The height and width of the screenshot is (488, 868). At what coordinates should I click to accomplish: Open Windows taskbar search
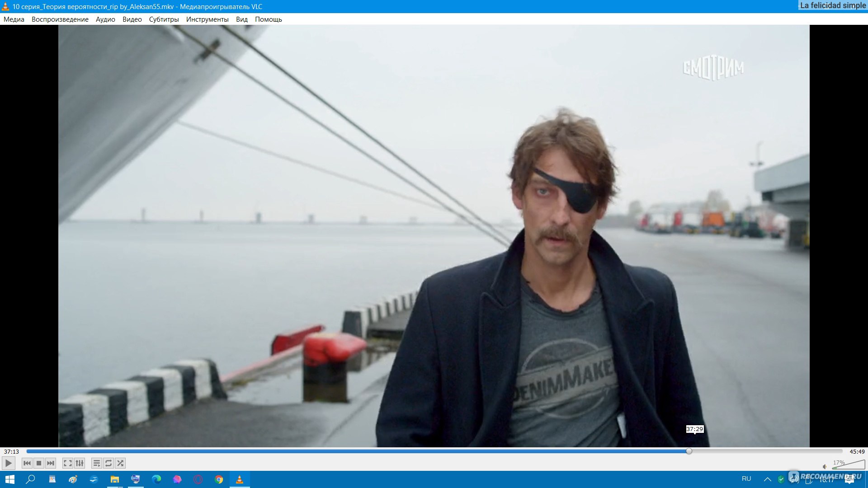31,479
